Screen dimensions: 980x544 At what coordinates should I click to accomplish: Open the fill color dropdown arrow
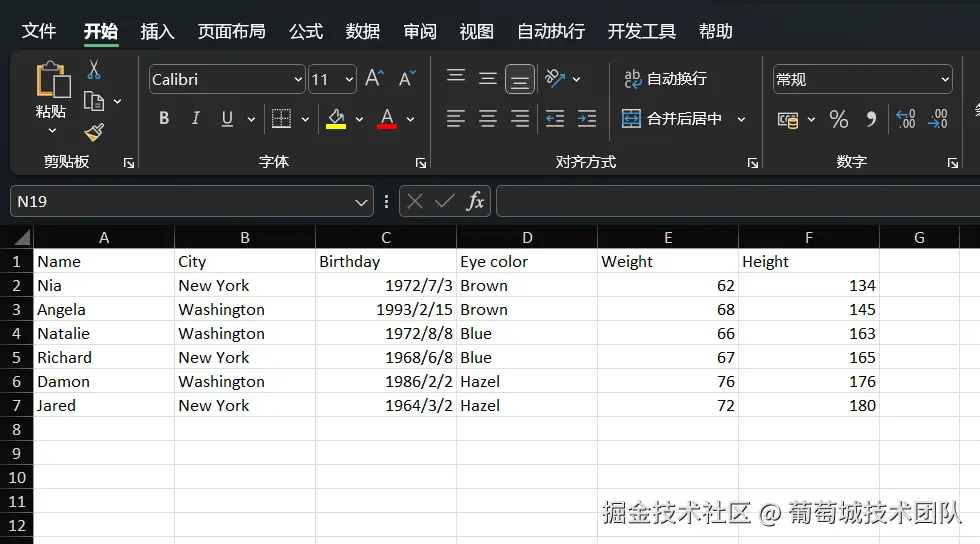coord(359,119)
